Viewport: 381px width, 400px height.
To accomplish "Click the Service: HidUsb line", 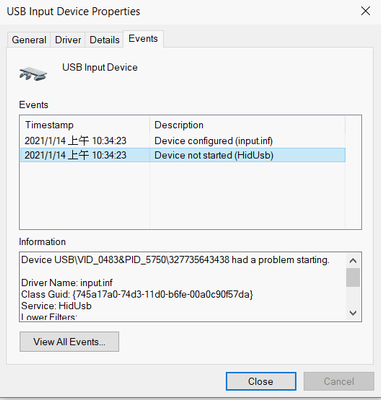I will (x=56, y=306).
